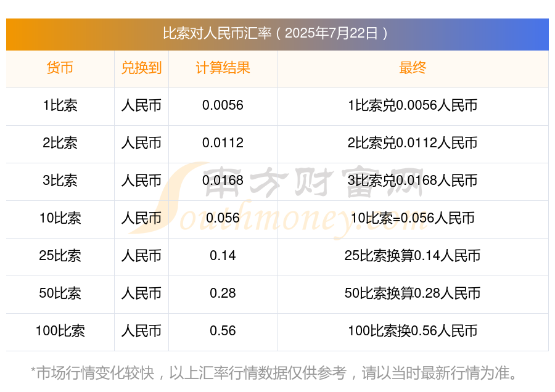Select the 货币 column header
This screenshot has width=555, height=392.
pyautogui.click(x=60, y=68)
